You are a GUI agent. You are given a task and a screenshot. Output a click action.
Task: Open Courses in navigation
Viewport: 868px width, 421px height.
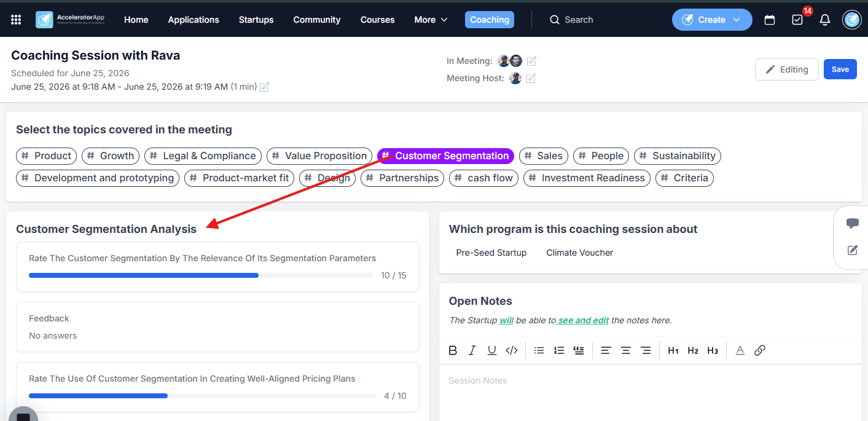(x=378, y=20)
